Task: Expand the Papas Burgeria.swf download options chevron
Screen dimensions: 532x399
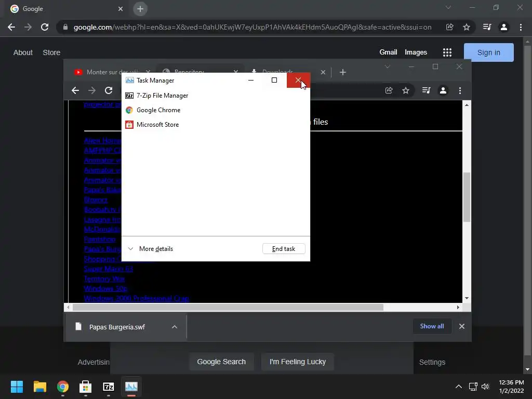Action: 175,327
